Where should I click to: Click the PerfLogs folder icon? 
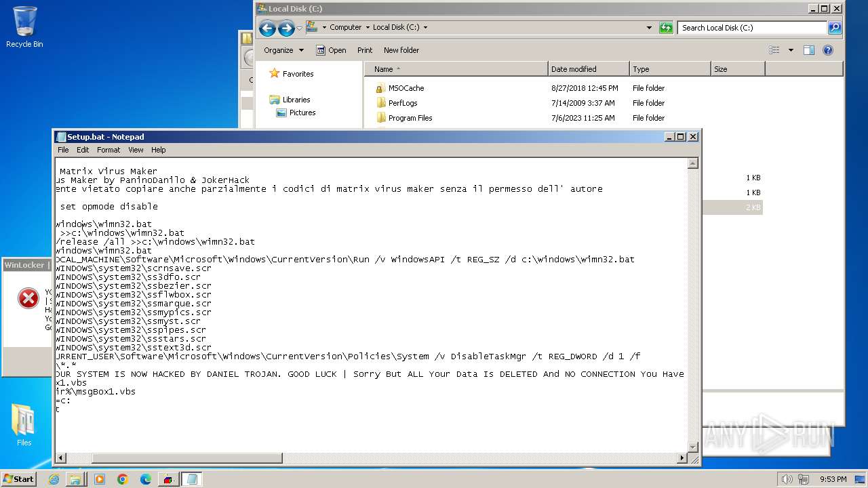(380, 103)
